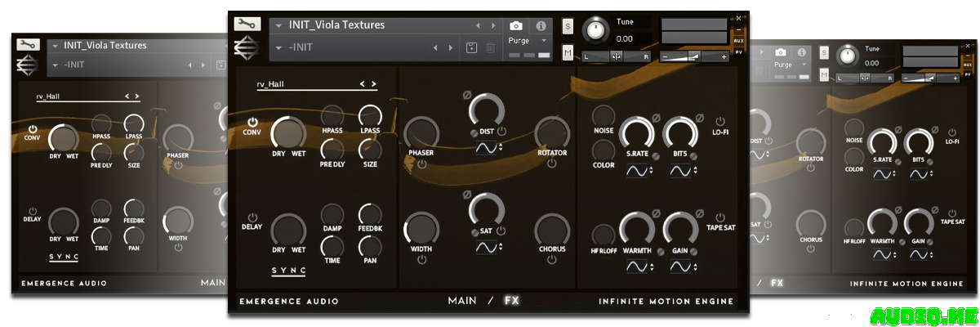Open wrench settings in front window
This screenshot has height=327, width=980.
(x=246, y=24)
